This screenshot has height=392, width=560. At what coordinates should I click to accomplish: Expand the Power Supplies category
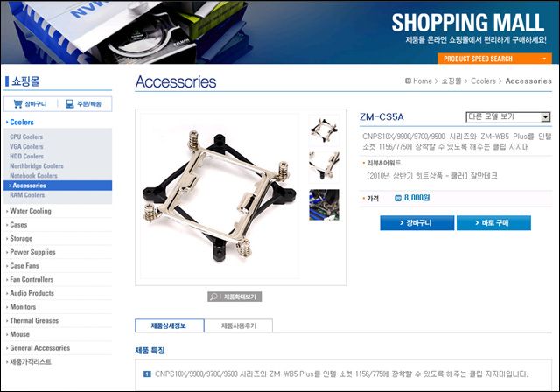[x=32, y=252]
